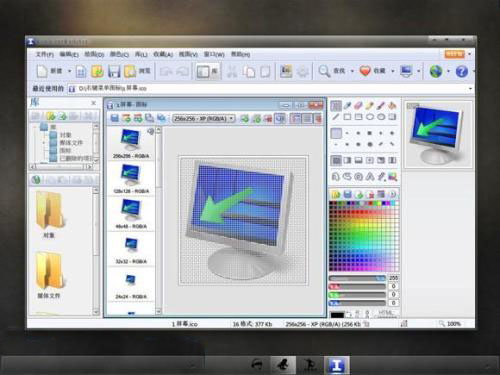The width and height of the screenshot is (500, 375).
Task: Select the eraser tool
Action: (358, 105)
